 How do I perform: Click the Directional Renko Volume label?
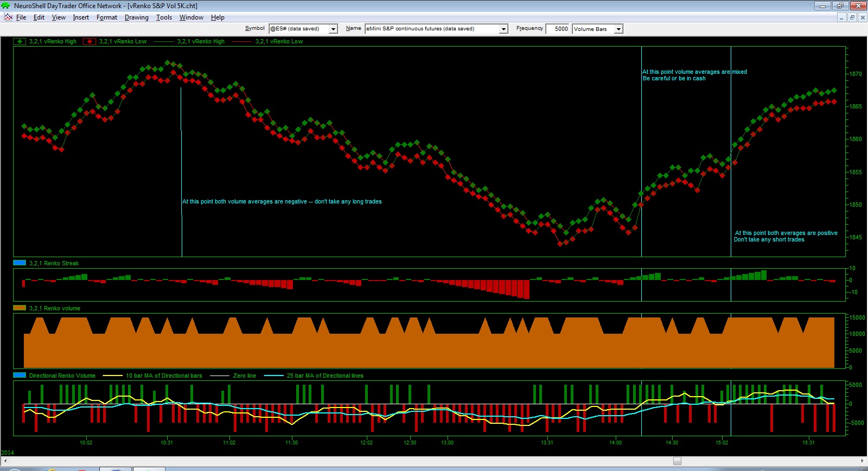[x=62, y=375]
